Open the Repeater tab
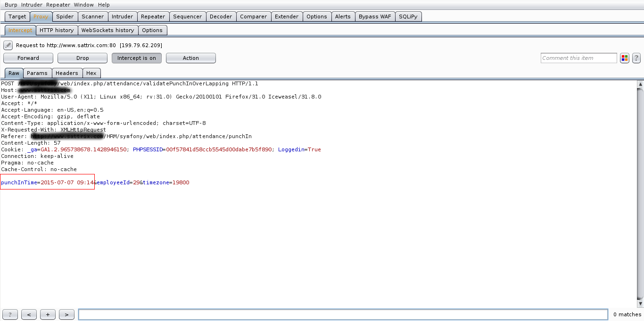 tap(153, 16)
